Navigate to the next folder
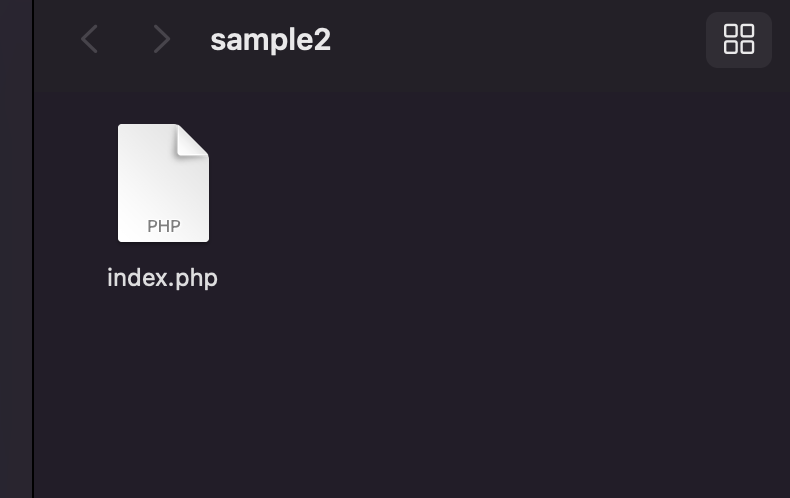Image resolution: width=790 pixels, height=498 pixels. click(x=162, y=39)
